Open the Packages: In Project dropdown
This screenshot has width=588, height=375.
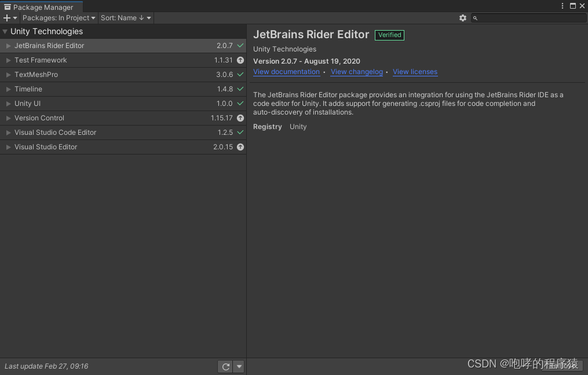pyautogui.click(x=59, y=18)
